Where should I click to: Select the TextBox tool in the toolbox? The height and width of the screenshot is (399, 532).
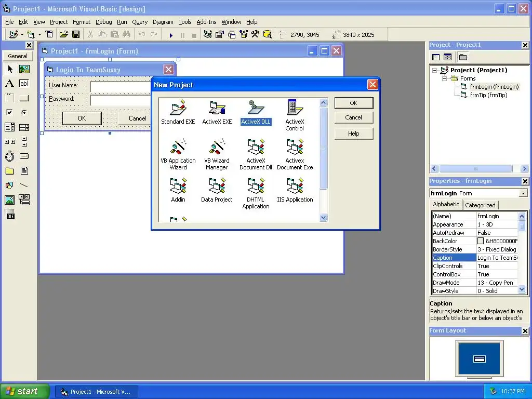tap(24, 84)
